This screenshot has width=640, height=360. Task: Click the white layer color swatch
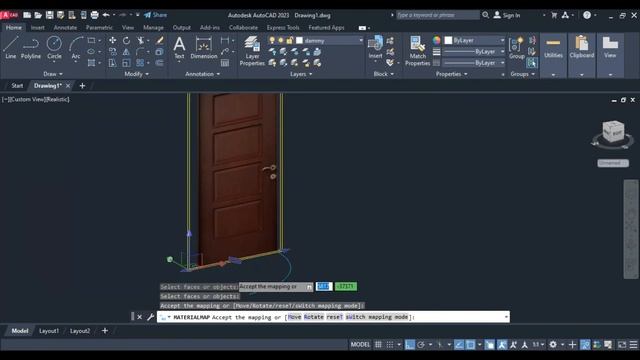tap(299, 40)
